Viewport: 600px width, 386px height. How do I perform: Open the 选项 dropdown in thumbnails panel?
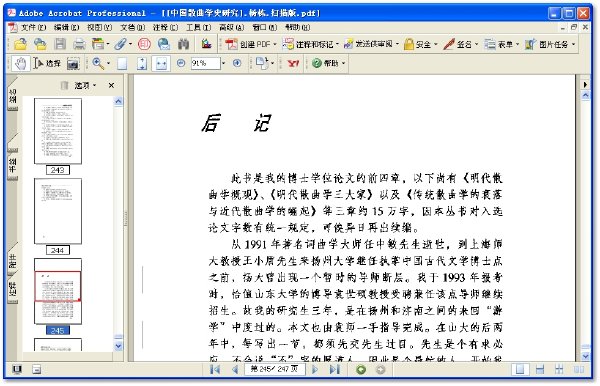85,85
